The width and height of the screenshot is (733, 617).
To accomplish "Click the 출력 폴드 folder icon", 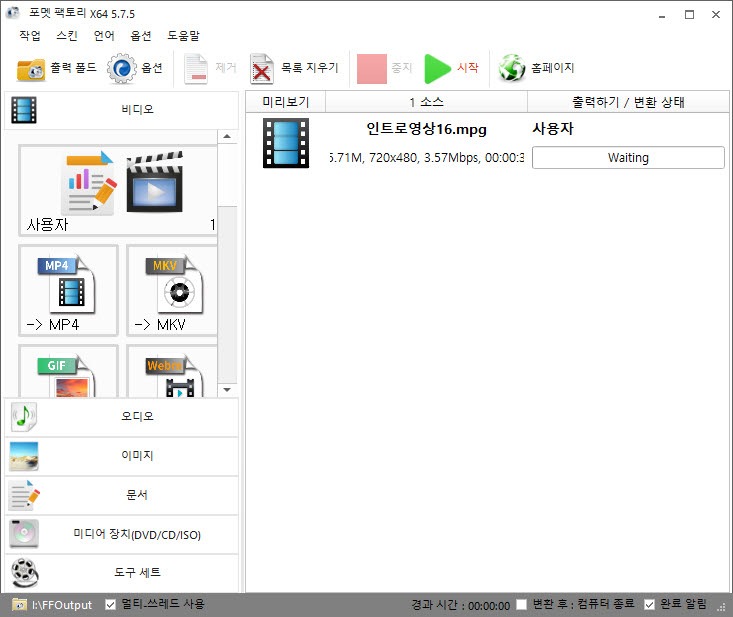I will (31, 69).
